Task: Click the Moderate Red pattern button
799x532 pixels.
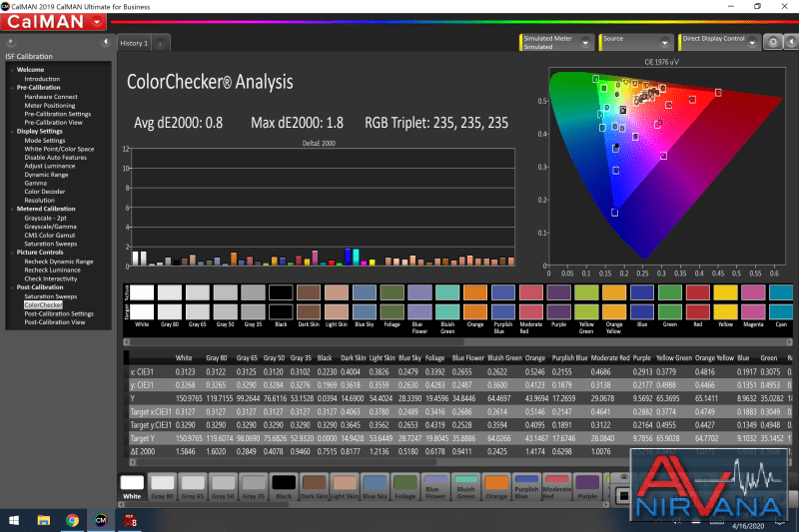Action: (557, 487)
